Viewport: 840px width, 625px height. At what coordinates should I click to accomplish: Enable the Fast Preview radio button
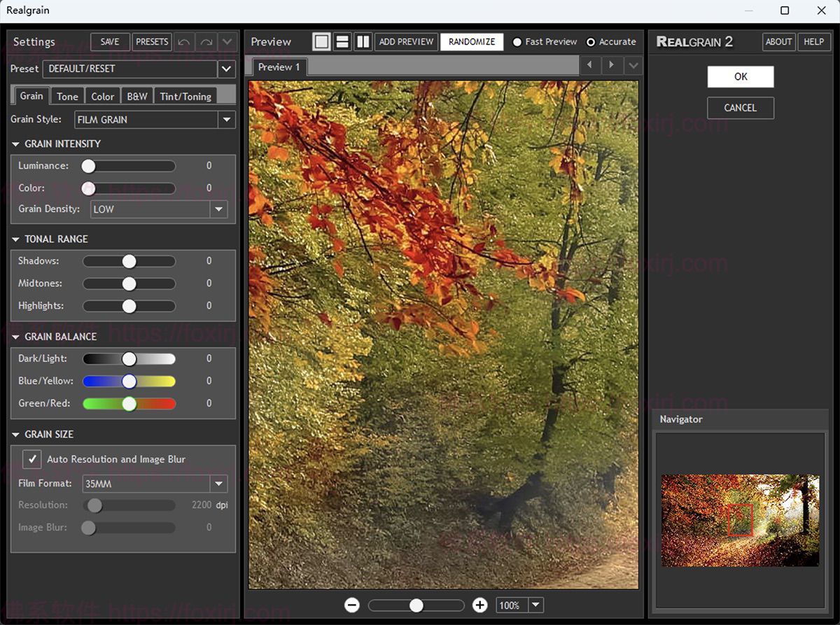517,42
